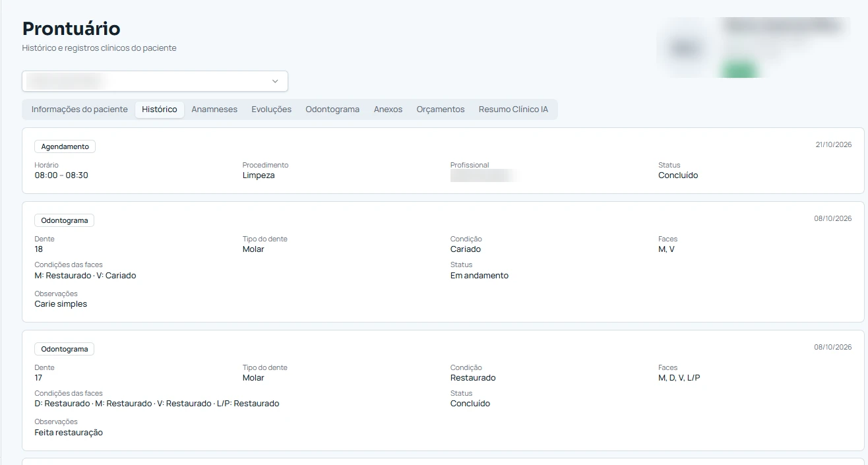Open the Odontograma tab

[x=332, y=109]
